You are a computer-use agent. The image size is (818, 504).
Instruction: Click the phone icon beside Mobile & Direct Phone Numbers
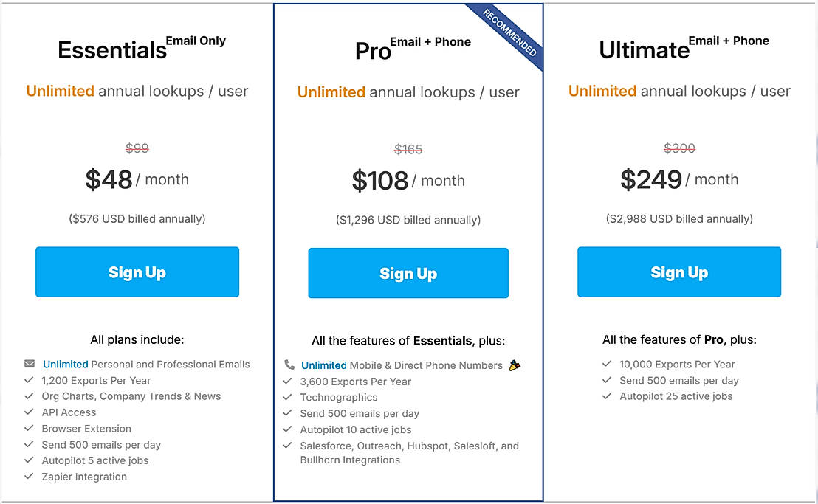click(289, 365)
